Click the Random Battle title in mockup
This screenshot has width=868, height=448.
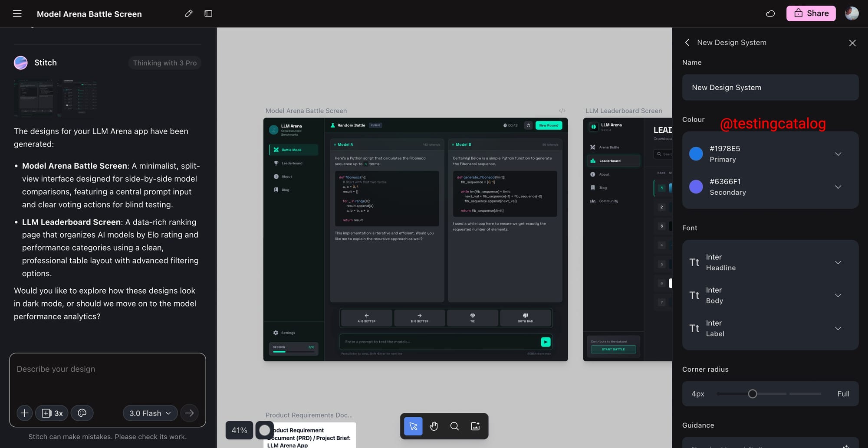pyautogui.click(x=351, y=125)
